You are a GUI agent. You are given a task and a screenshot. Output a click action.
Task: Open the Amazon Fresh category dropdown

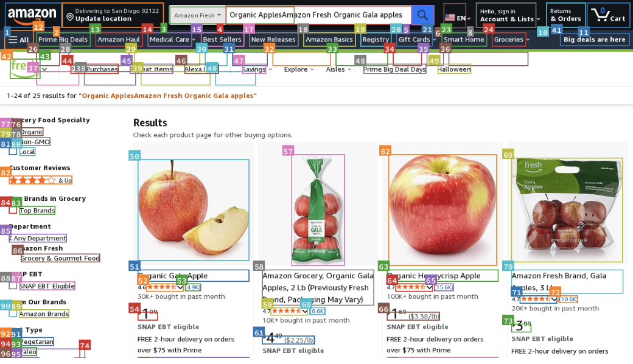[x=195, y=14]
